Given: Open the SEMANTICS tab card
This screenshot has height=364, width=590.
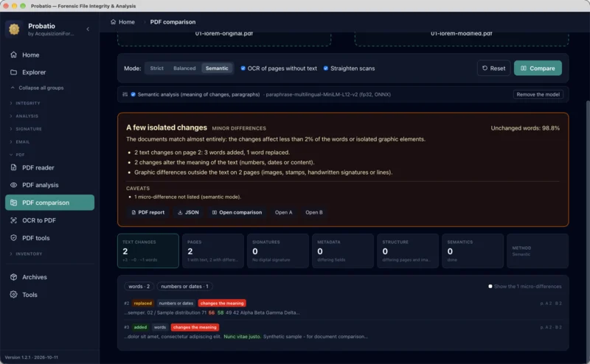Looking at the screenshot, I should pos(473,251).
